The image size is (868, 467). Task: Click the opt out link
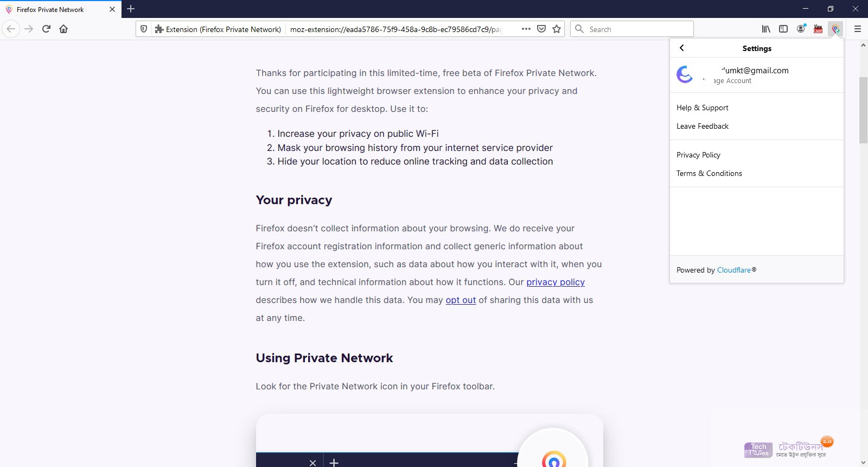click(x=461, y=300)
